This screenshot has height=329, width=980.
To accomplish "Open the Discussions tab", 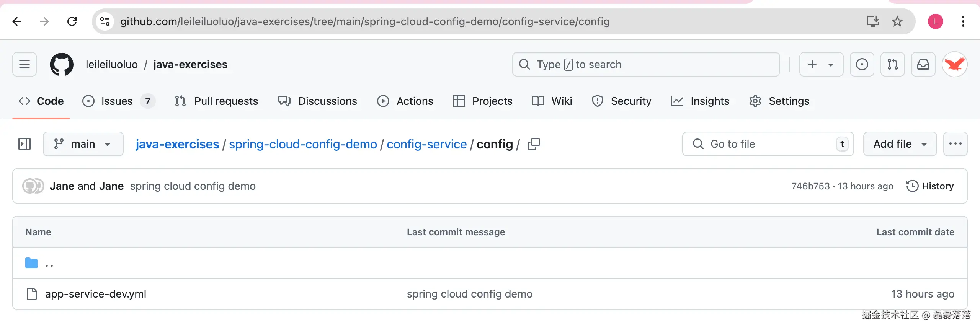I will [x=317, y=101].
